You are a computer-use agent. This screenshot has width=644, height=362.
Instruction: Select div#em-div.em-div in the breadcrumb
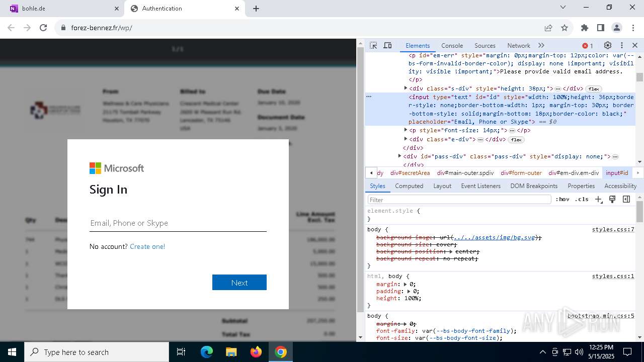tap(574, 173)
